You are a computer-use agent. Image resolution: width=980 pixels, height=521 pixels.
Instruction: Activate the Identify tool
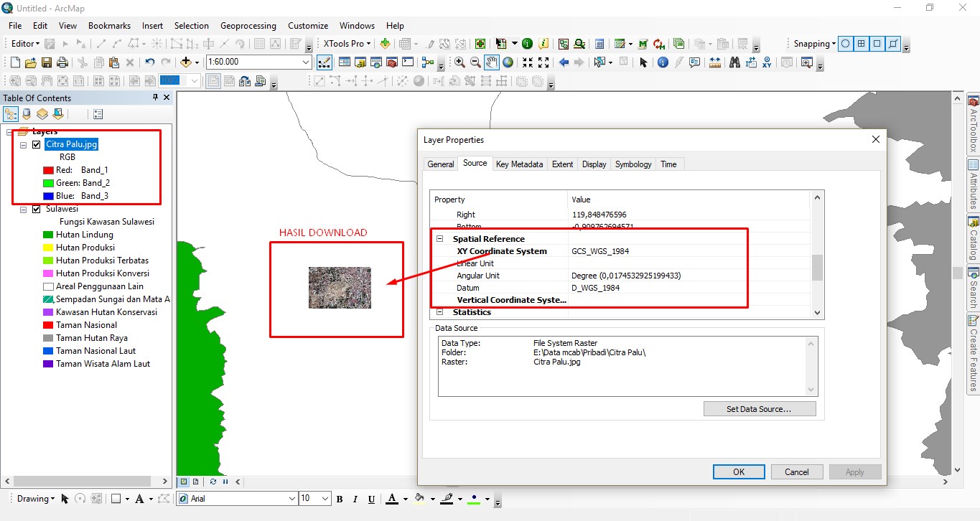click(x=663, y=62)
